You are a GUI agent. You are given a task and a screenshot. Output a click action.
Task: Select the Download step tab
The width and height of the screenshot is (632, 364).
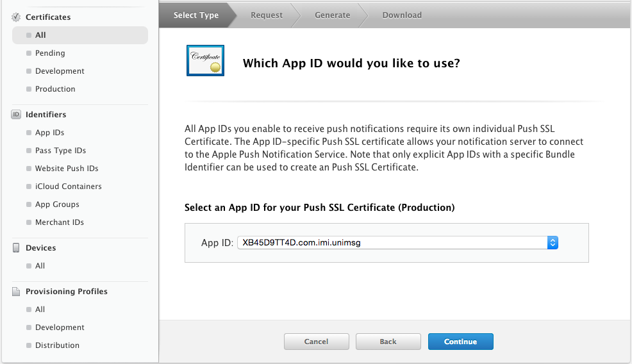[x=402, y=15]
